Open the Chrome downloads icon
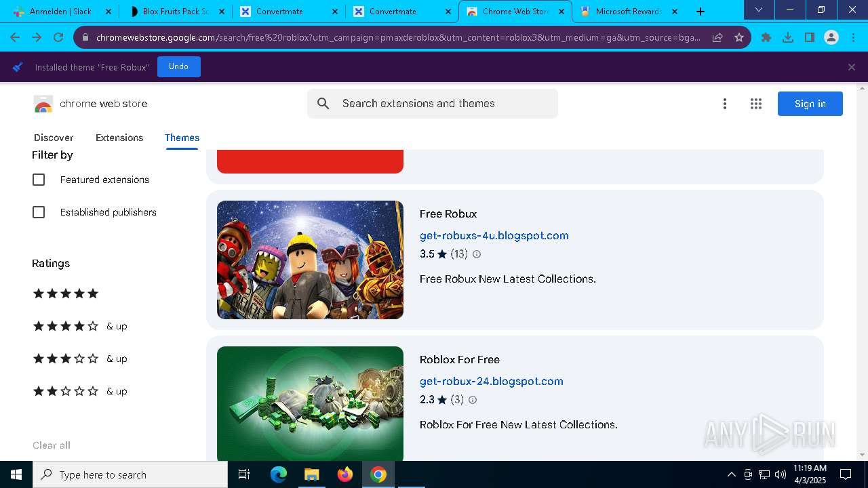 click(x=788, y=37)
